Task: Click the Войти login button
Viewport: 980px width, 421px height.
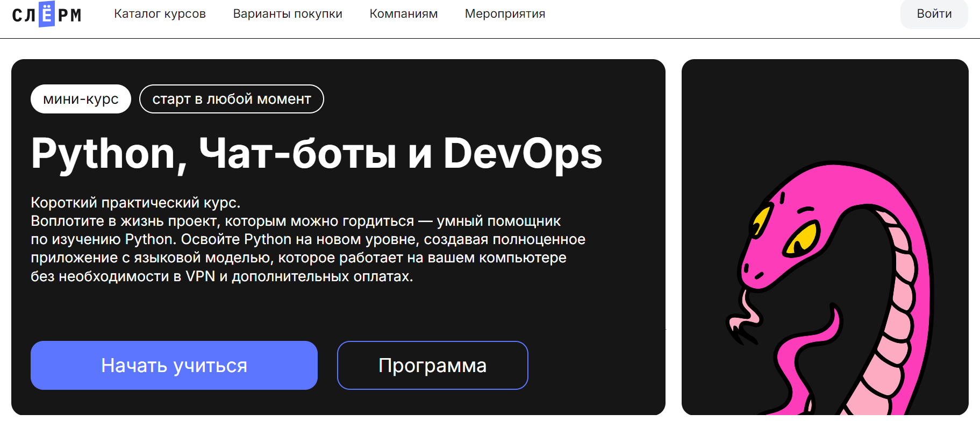Action: coord(934,14)
